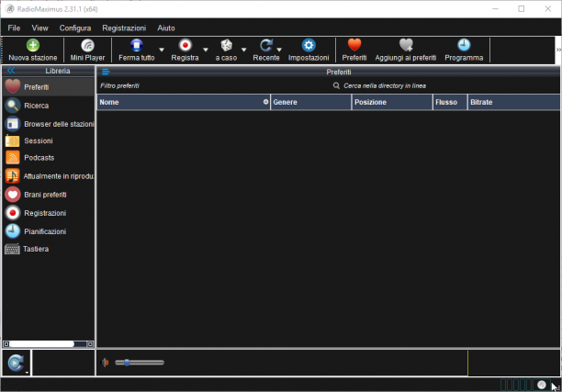Click the sidebar scrollbar left button
The image size is (562, 392).
6,344
